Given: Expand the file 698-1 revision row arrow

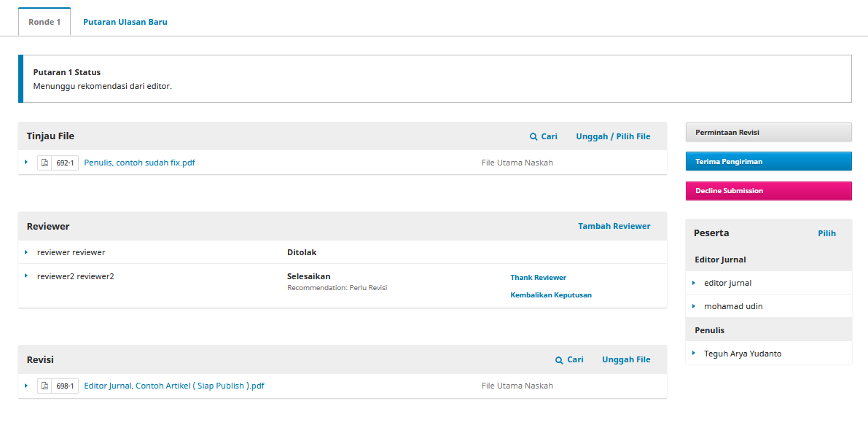Looking at the screenshot, I should (x=26, y=386).
